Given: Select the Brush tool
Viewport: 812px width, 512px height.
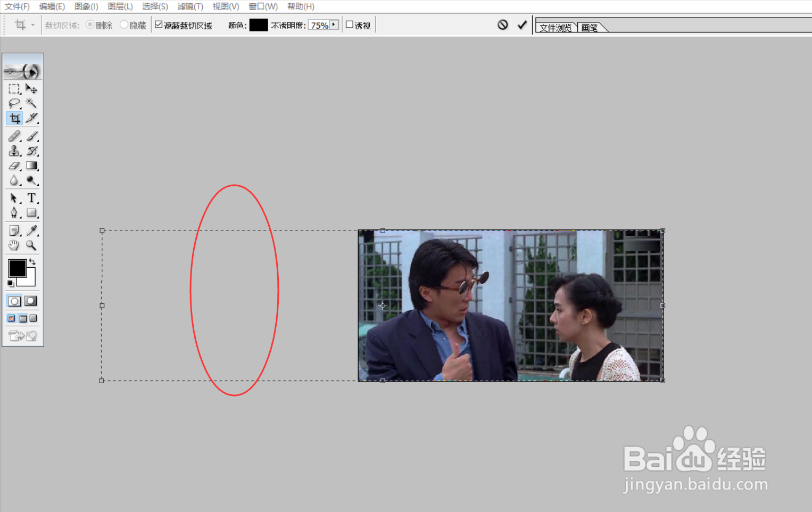Looking at the screenshot, I should click(x=31, y=136).
